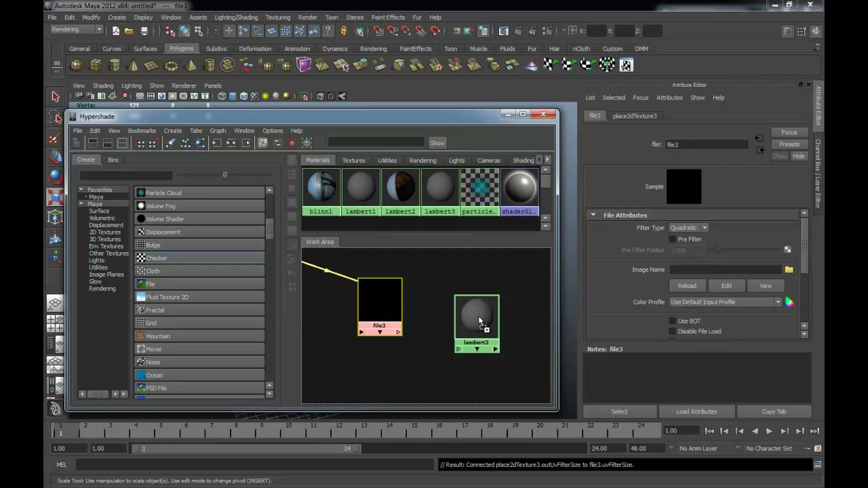
Task: Expand the Color Profile dropdown
Action: [726, 302]
